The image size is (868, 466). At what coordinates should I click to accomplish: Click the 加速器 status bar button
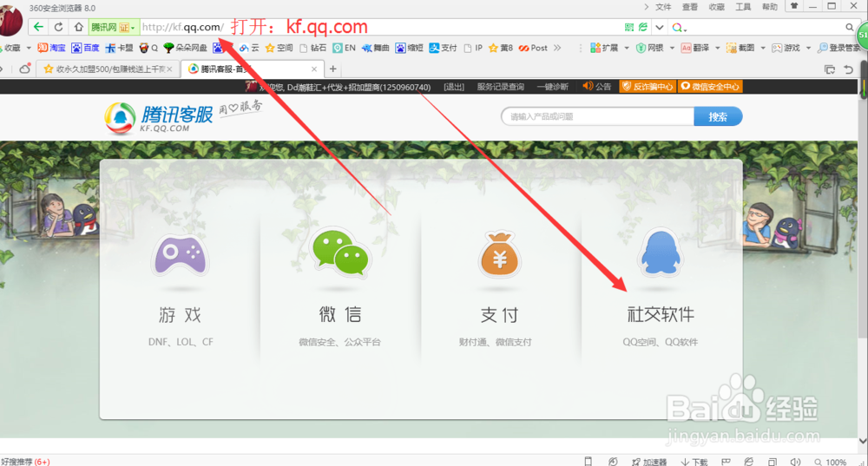(649, 462)
